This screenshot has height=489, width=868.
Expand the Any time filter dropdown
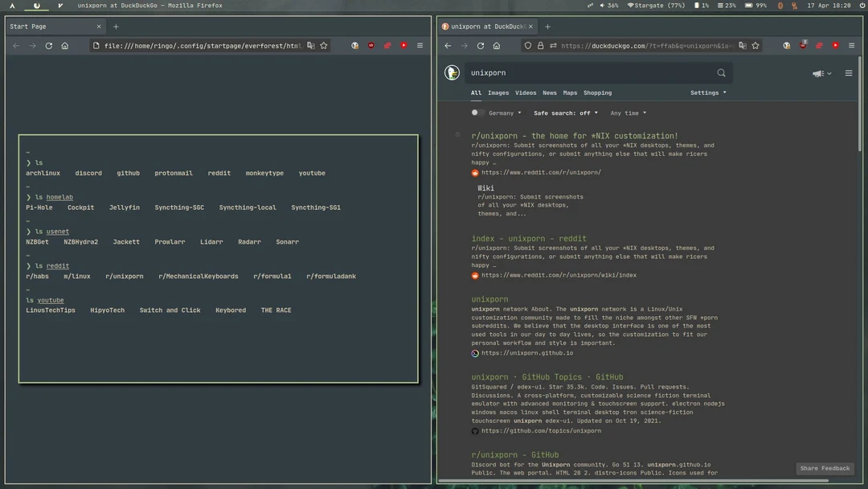point(628,113)
